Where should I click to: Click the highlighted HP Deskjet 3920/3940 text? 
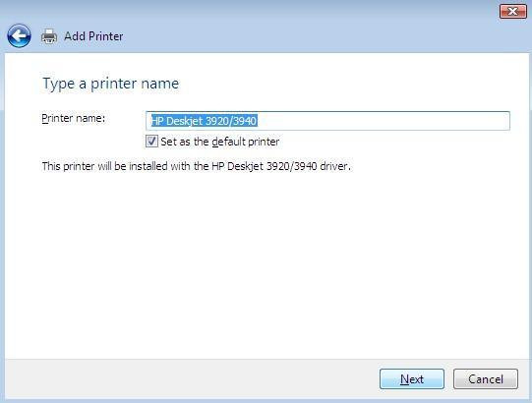pos(204,121)
